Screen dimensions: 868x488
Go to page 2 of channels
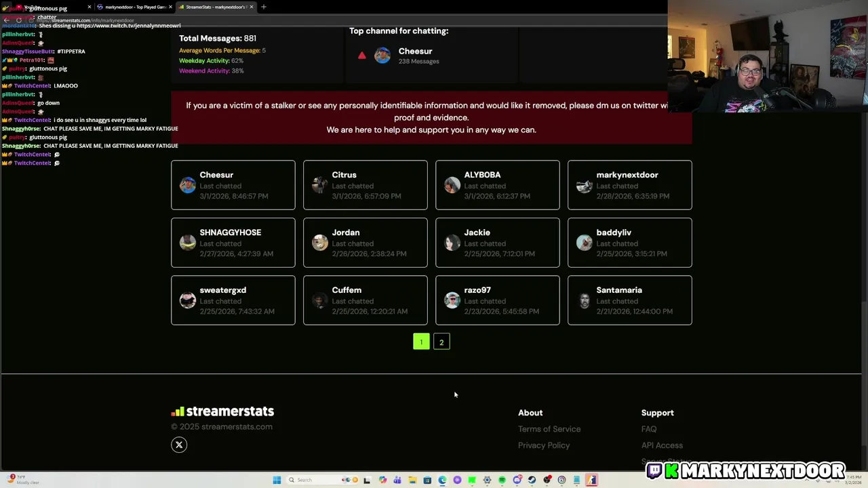(x=441, y=342)
